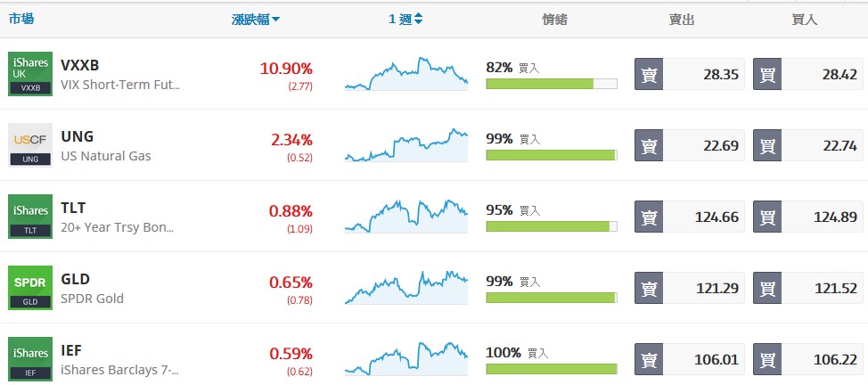Change the 1 週 time period selector
Screen dimensions: 868x385
coord(405,20)
